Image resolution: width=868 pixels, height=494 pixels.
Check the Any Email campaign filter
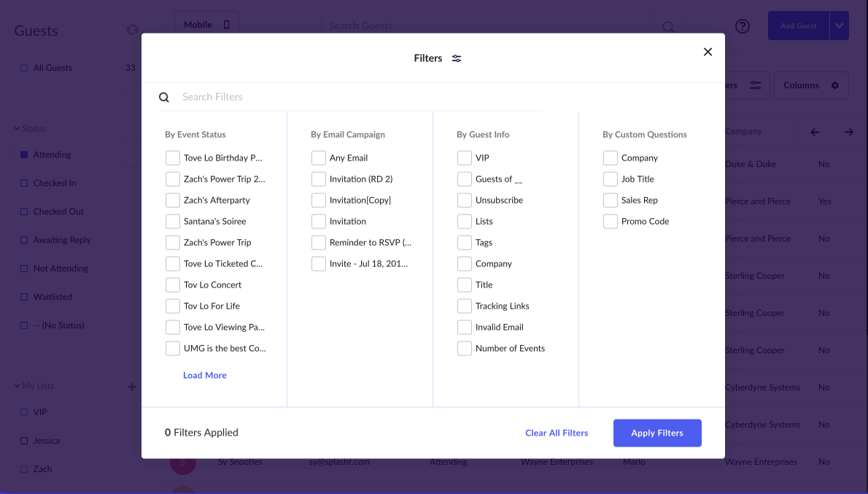318,158
